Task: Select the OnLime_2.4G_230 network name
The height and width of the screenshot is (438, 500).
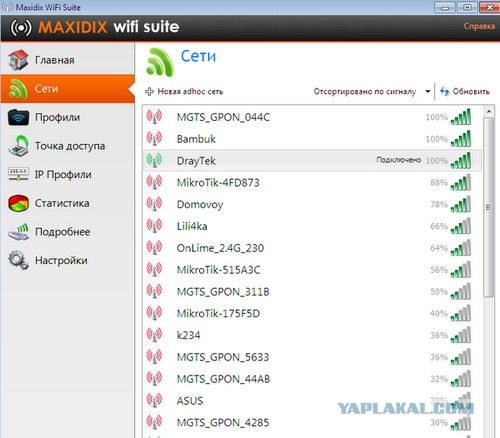Action: point(220,248)
